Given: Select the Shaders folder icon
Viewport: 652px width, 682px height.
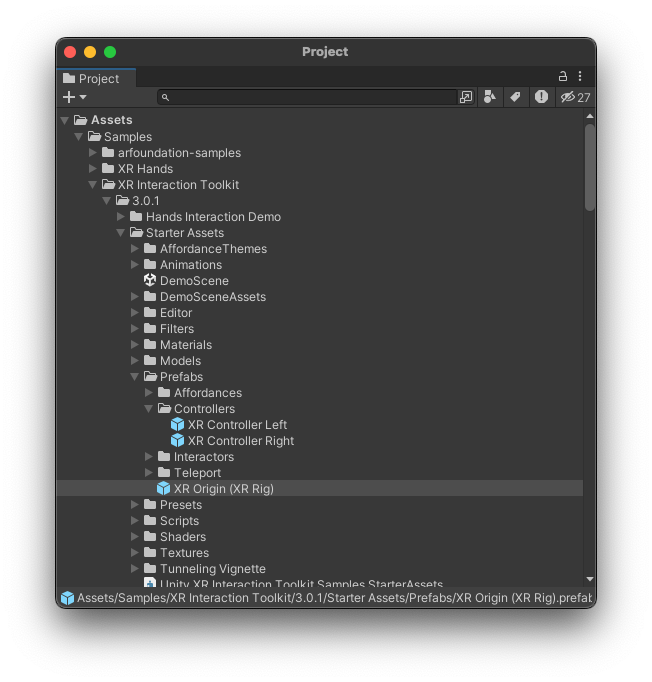Looking at the screenshot, I should [150, 536].
